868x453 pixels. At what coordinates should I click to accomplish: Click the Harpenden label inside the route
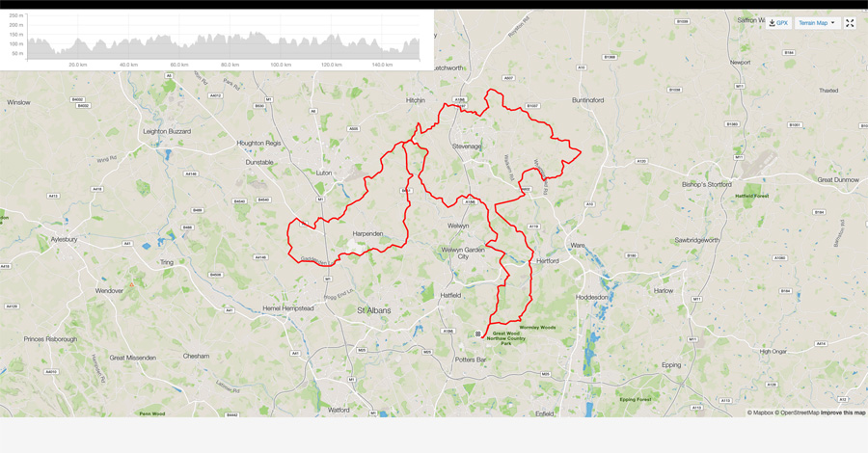367,234
